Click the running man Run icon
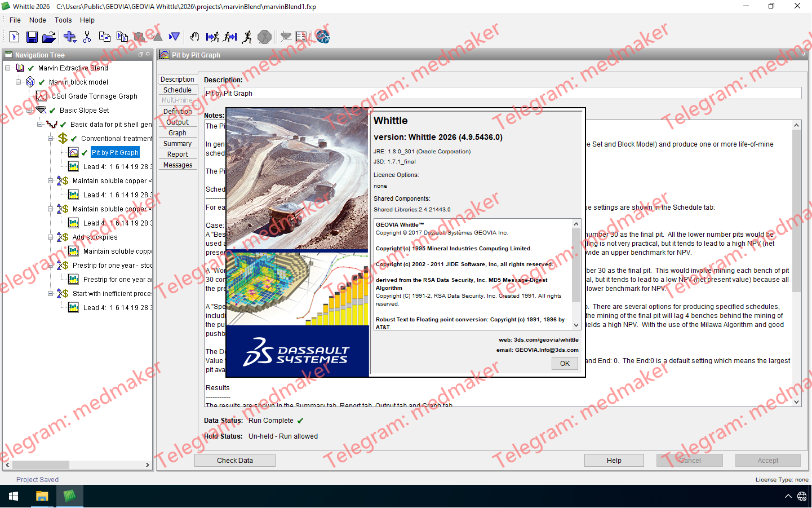812x508 pixels. click(247, 37)
